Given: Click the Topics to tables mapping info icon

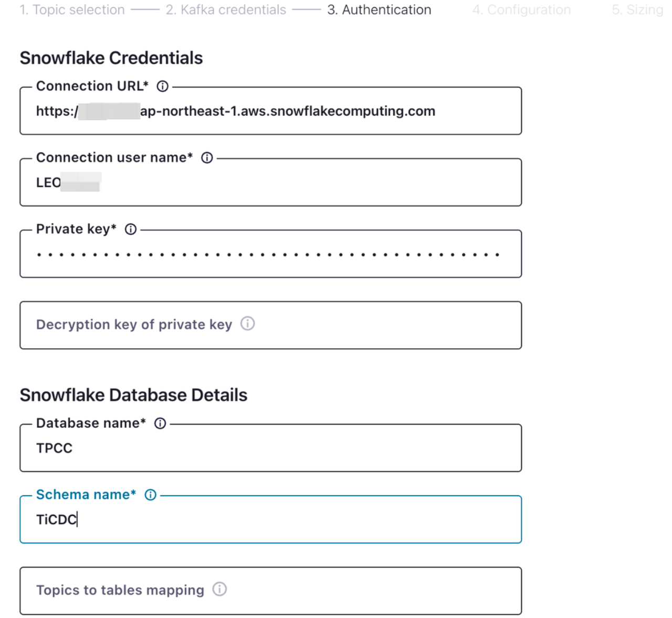Looking at the screenshot, I should [x=219, y=590].
